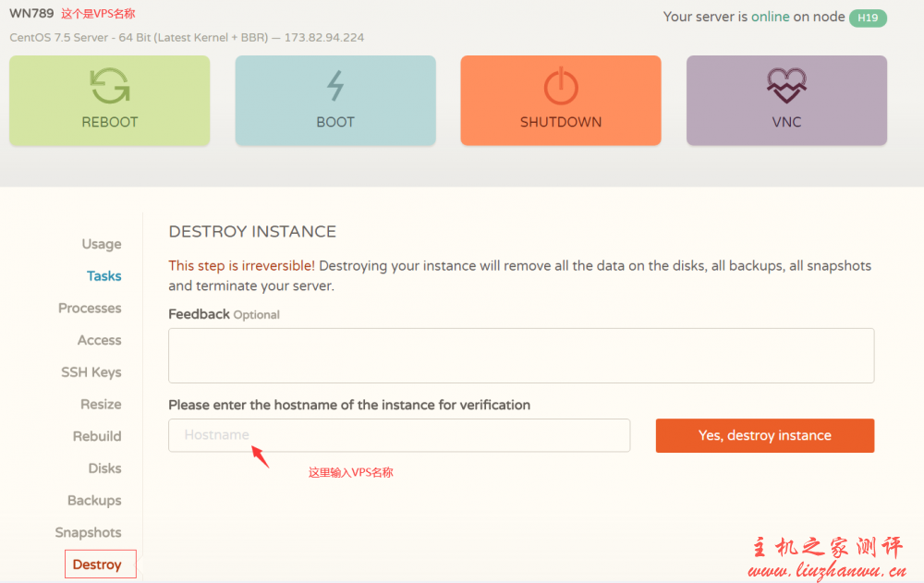Click the WN789 server name heading
Viewport: 924px width, 583px height.
coord(31,14)
